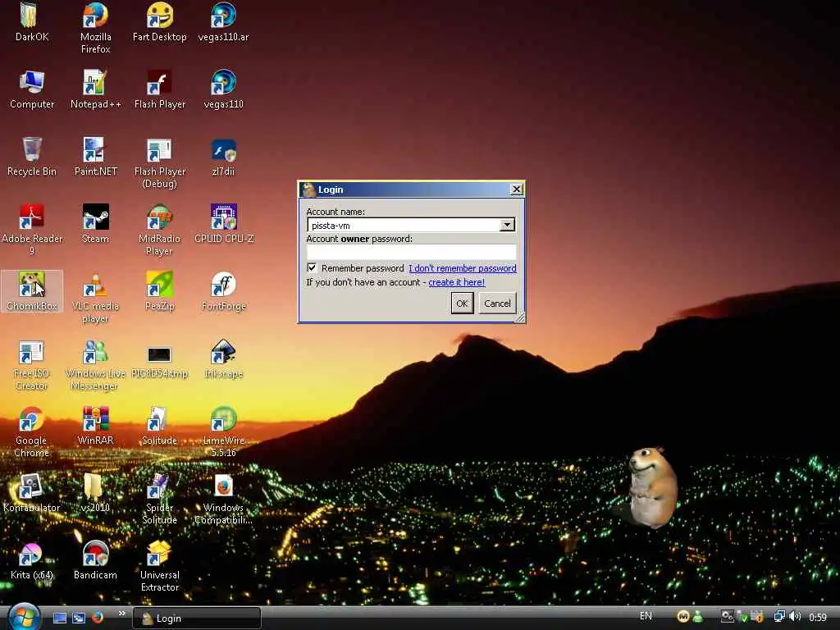Select the Adobe Reader 9 icon
Screen dimensions: 840x630
coord(31,217)
